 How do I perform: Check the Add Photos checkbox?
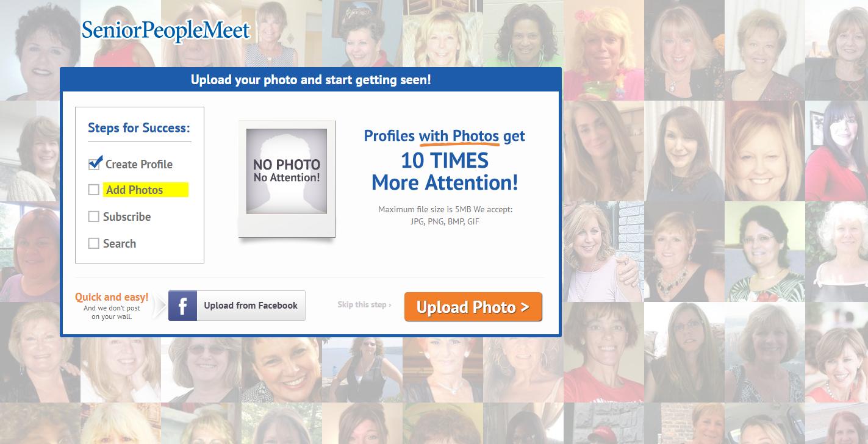93,190
